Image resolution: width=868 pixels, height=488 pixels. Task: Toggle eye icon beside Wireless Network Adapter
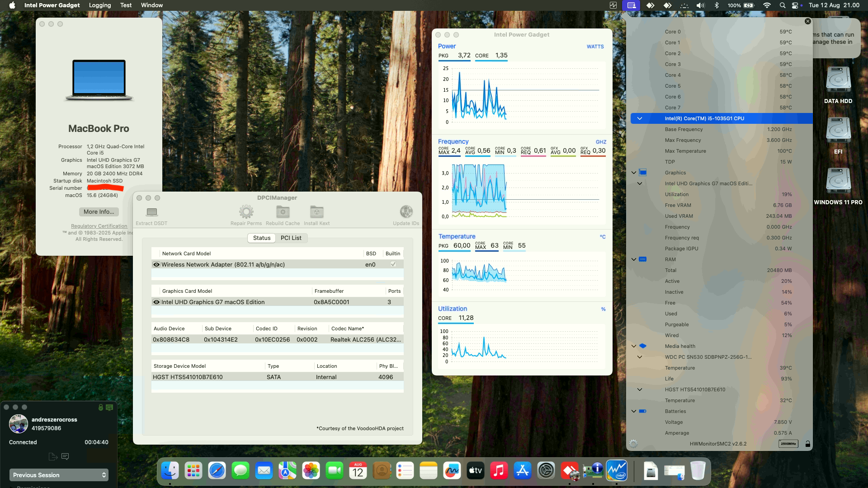(x=156, y=264)
